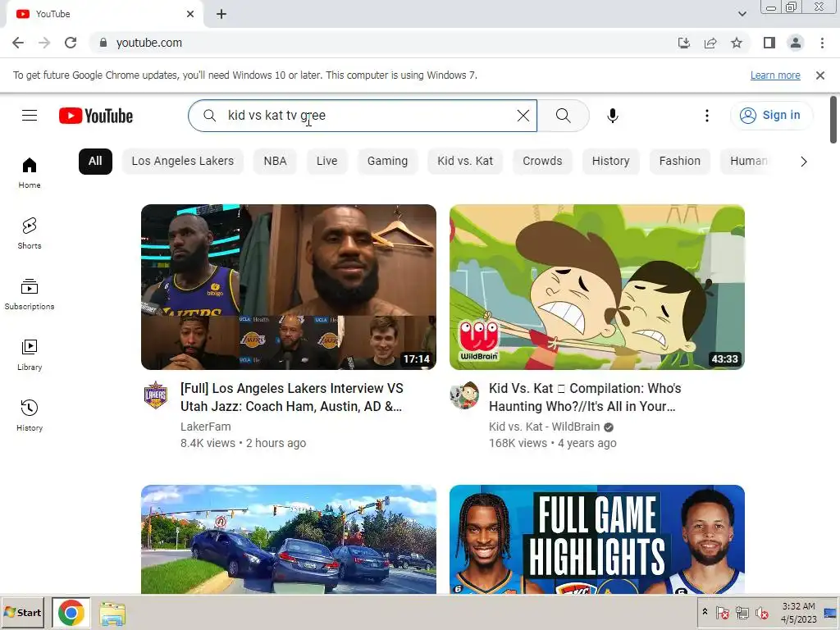The width and height of the screenshot is (840, 630).
Task: Close the YouTube browser tab
Action: [x=190, y=14]
